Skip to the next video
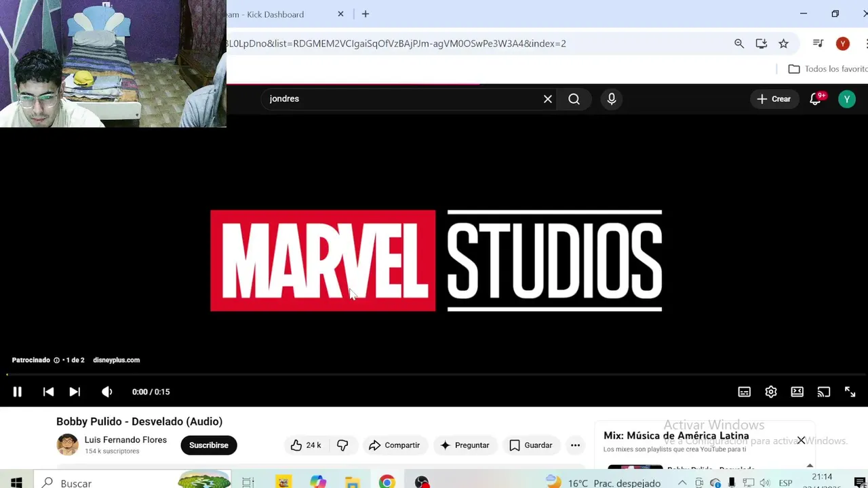Viewport: 868px width, 488px height. click(75, 392)
